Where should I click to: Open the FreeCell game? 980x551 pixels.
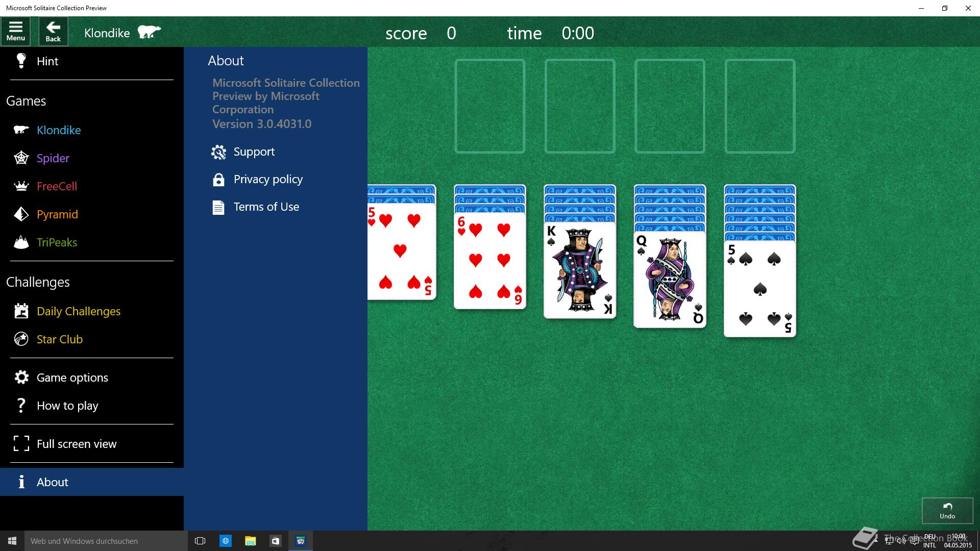(92, 186)
